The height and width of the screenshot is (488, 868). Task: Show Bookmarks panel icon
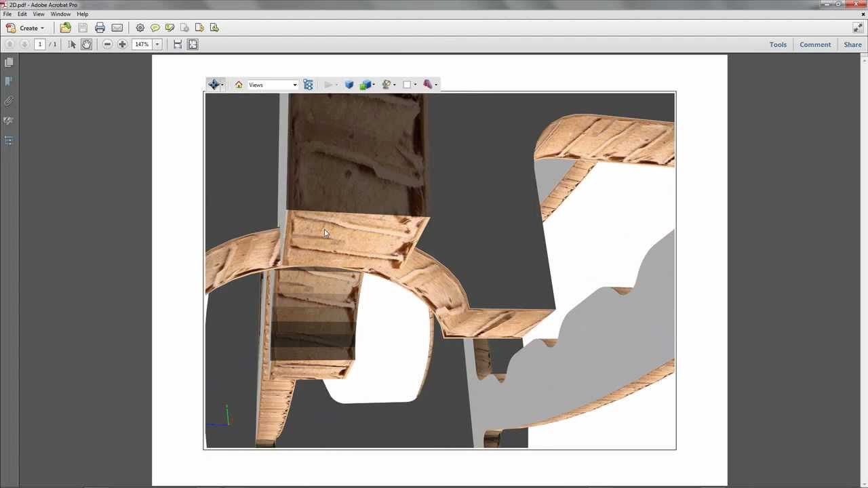tap(9, 81)
